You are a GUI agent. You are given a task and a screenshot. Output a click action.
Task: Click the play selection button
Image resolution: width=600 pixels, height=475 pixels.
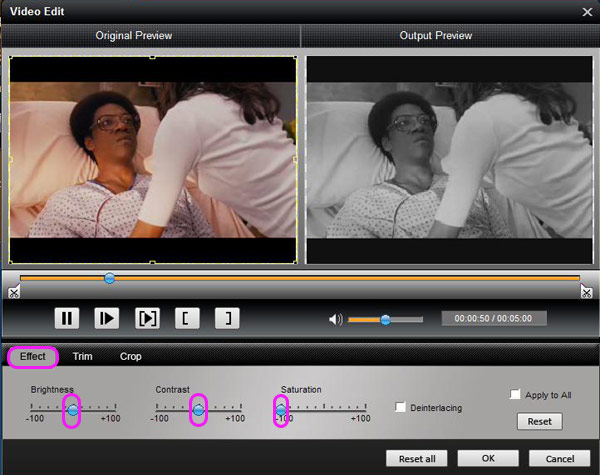(147, 319)
